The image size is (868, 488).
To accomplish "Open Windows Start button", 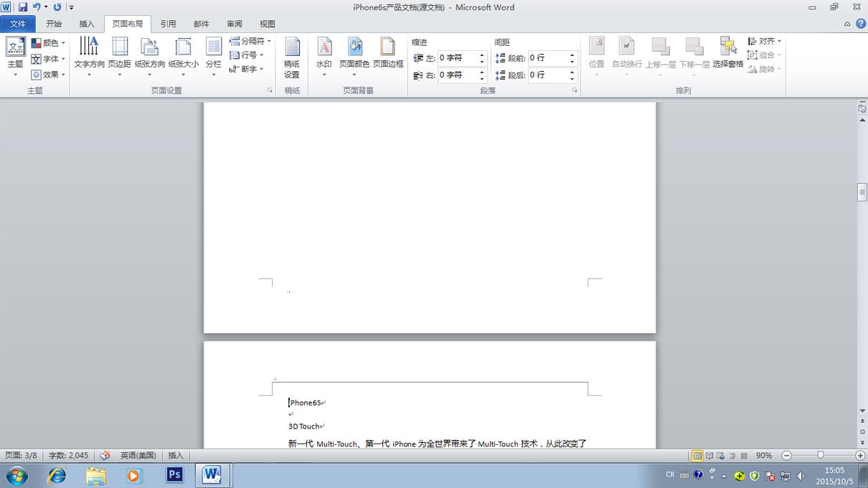I will click(16, 475).
